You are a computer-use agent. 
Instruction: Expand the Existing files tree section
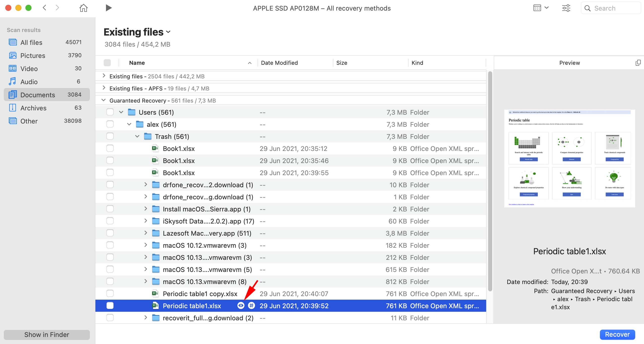[104, 76]
